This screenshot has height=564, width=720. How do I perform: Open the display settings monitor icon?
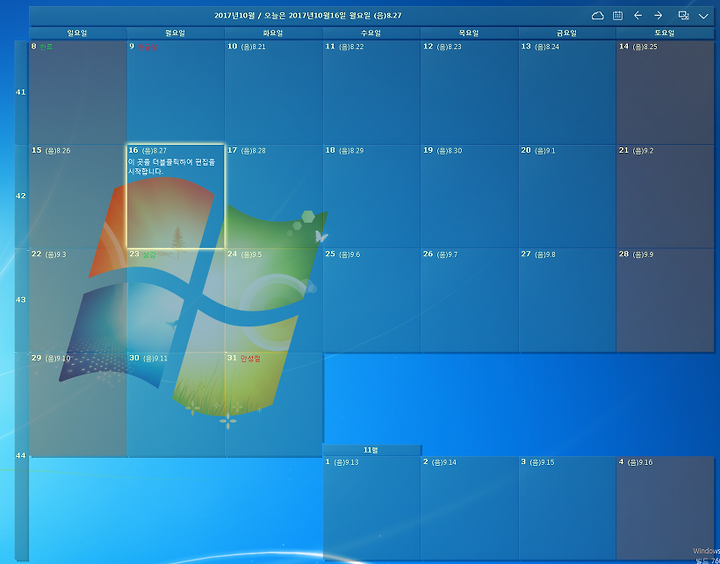pyautogui.click(x=683, y=16)
